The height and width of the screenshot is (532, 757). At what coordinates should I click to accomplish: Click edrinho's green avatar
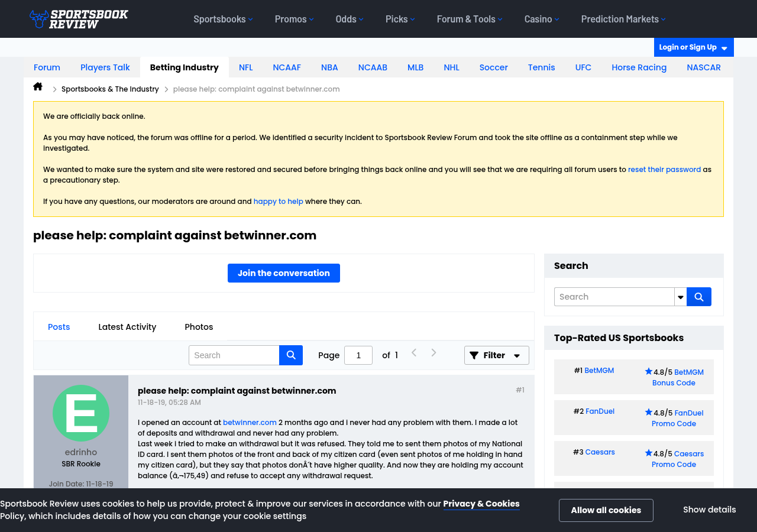81,413
